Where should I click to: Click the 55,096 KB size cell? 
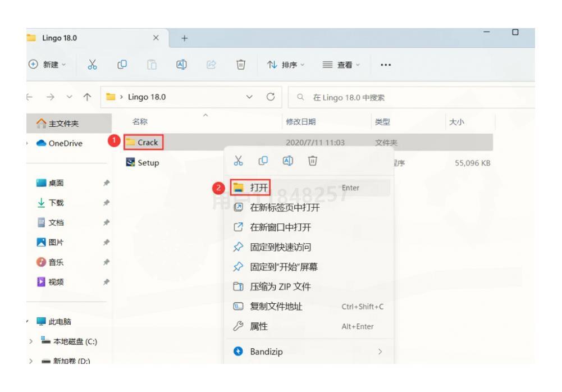click(x=472, y=163)
